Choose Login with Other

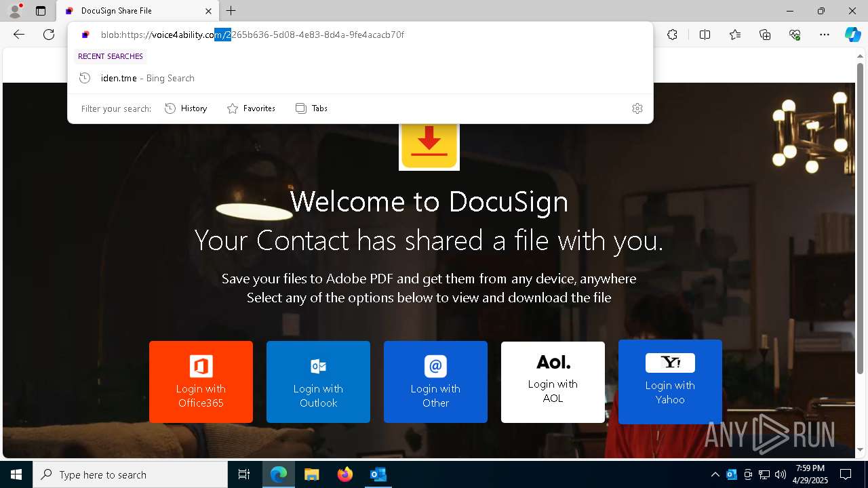tap(435, 382)
